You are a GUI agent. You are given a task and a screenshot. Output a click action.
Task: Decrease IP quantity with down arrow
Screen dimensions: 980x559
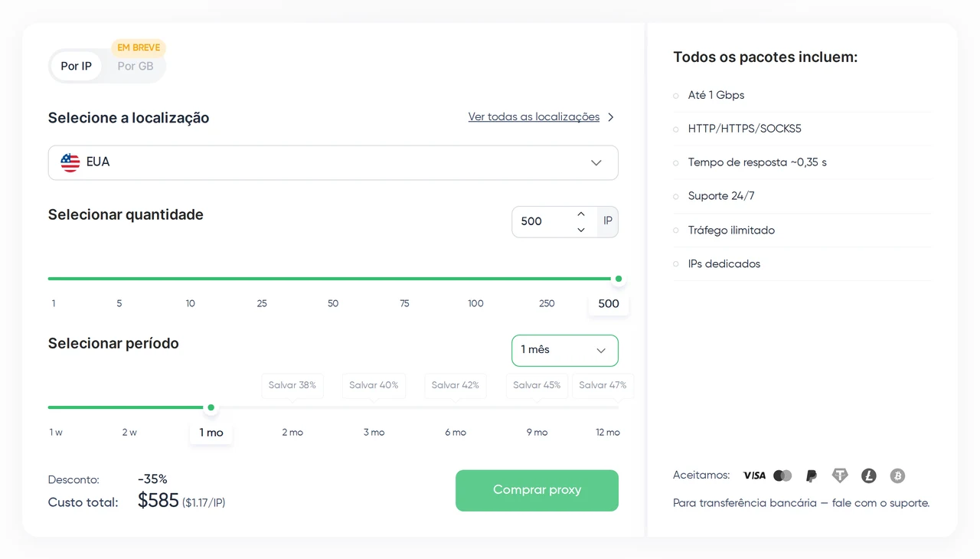tap(581, 230)
